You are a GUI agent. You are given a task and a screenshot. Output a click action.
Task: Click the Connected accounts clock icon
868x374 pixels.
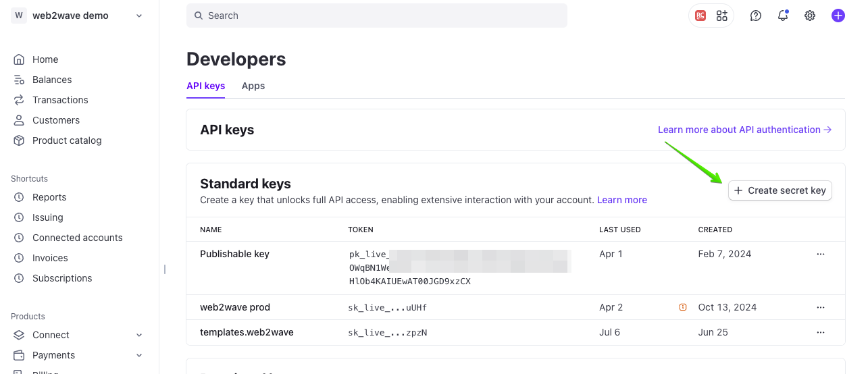click(x=19, y=238)
